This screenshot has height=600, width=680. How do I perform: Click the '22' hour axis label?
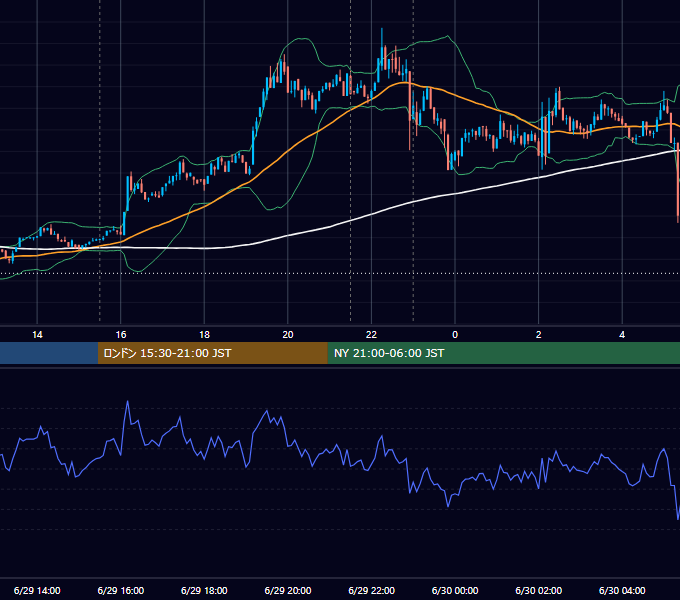(371, 335)
